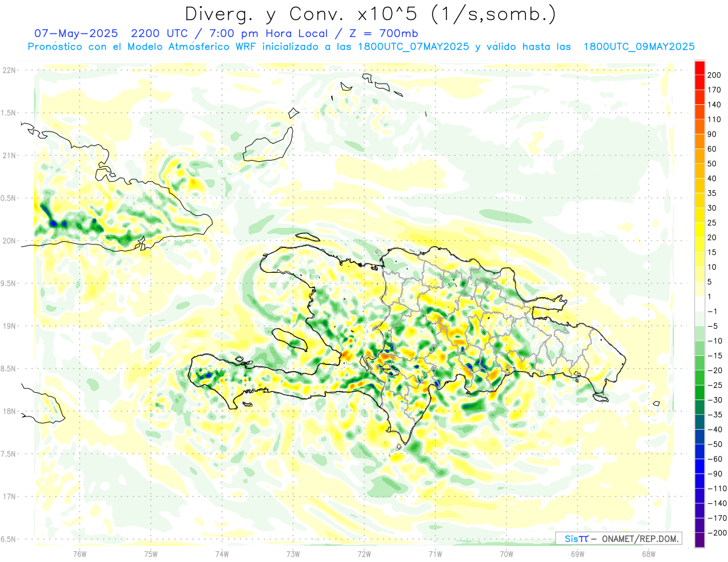728x562 pixels.
Task: Click the "Z = 700mb" level text
Action: point(384,33)
